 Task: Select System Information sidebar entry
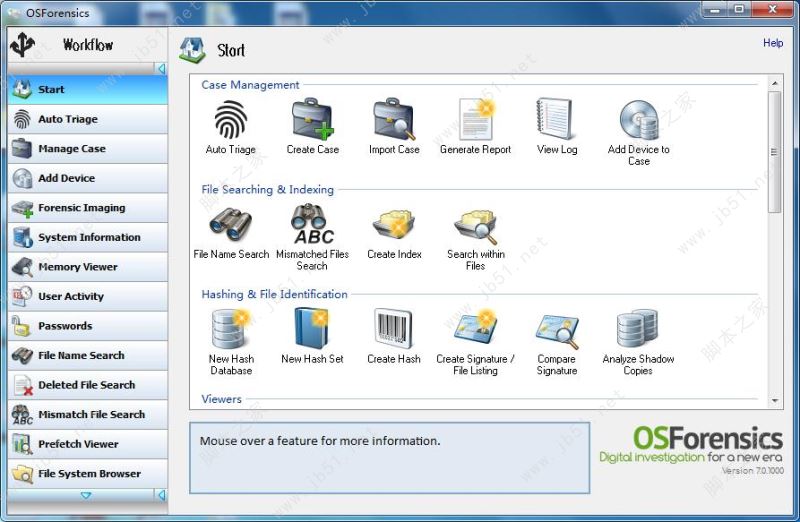point(88,238)
